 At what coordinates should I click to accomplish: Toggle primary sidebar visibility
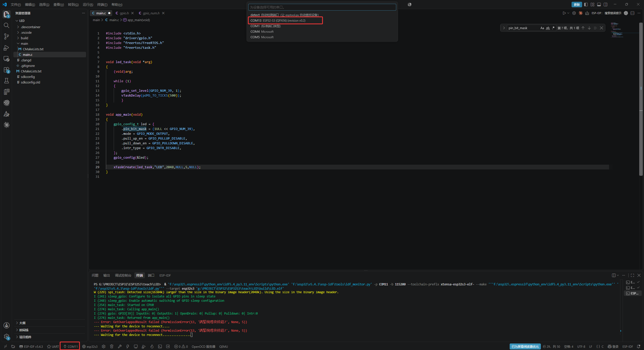(x=586, y=5)
